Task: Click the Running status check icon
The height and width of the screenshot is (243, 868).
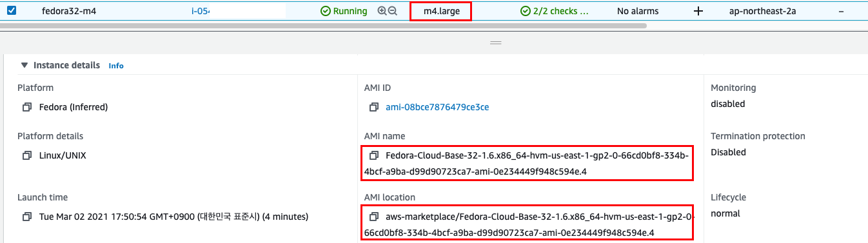Action: (325, 11)
